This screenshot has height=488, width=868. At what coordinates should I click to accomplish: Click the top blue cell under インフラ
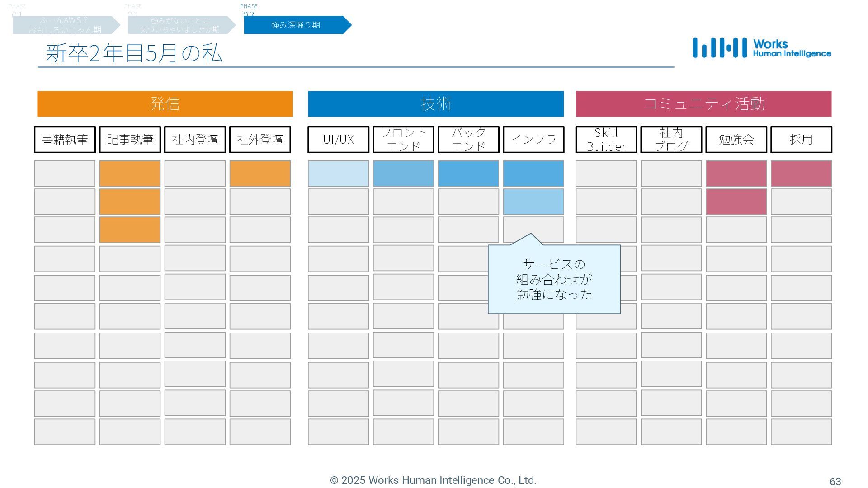(x=533, y=174)
